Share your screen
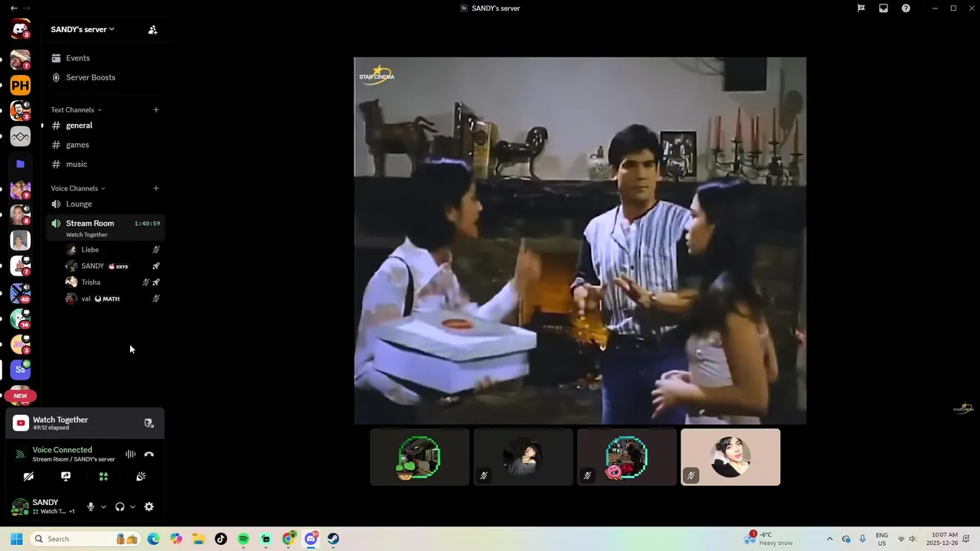Viewport: 980px width, 551px height. (66, 476)
